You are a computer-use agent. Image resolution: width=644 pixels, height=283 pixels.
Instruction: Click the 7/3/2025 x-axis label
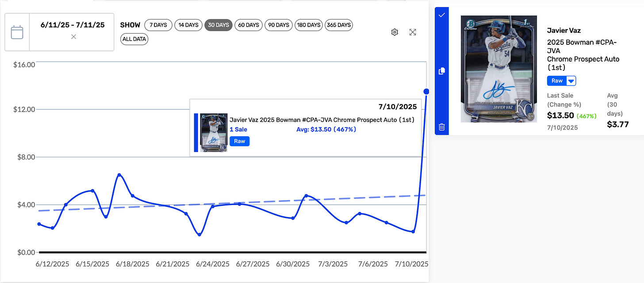(x=333, y=264)
